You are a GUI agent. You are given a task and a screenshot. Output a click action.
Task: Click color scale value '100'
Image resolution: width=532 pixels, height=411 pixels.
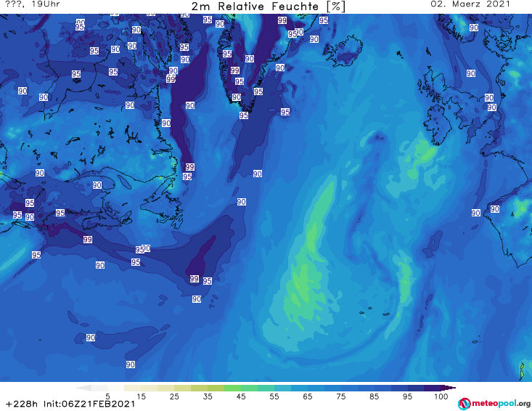pyautogui.click(x=441, y=396)
